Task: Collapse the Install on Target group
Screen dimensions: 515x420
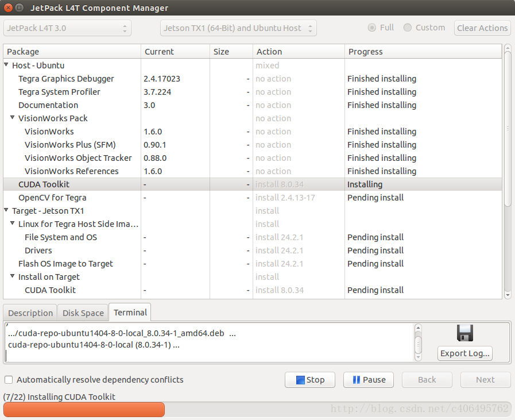Action: 13,276
